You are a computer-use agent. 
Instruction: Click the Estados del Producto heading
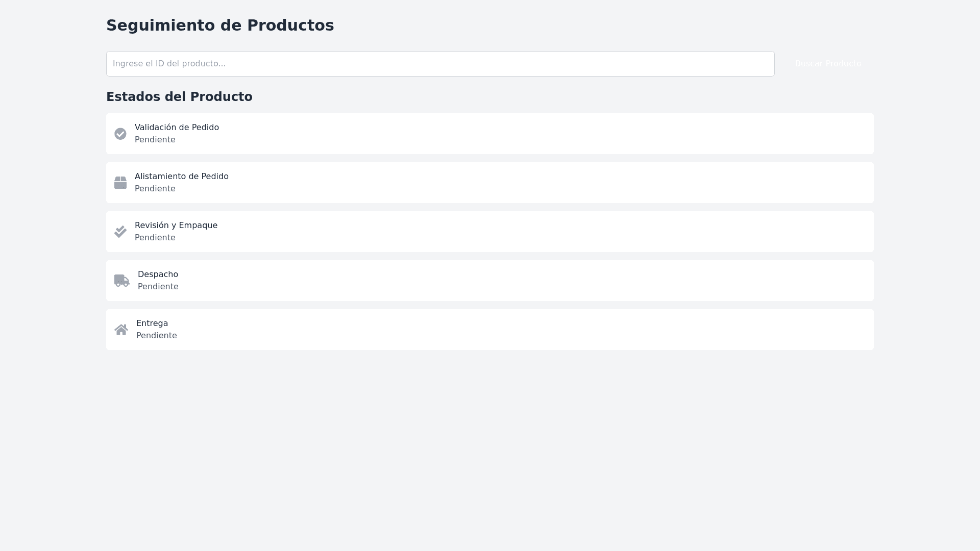[179, 97]
